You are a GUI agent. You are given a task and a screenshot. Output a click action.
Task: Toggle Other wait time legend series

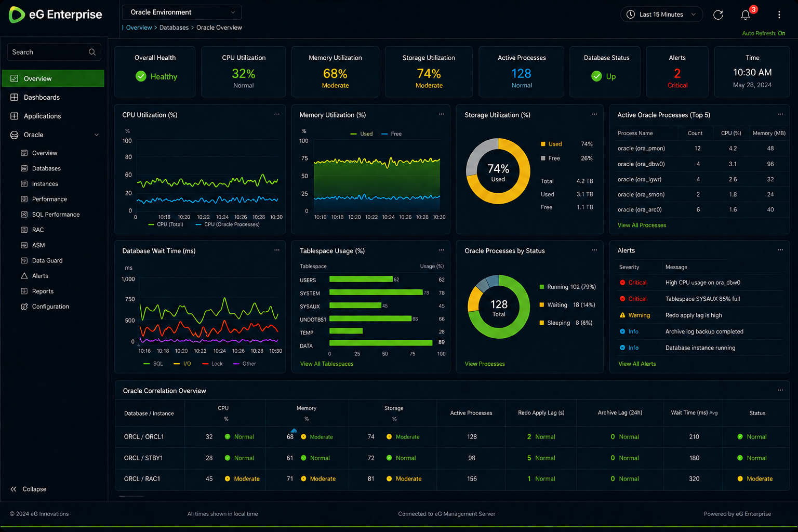(244, 364)
